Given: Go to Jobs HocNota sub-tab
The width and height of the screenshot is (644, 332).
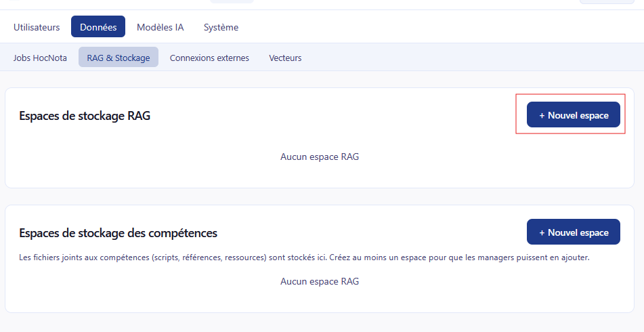Looking at the screenshot, I should click(40, 58).
